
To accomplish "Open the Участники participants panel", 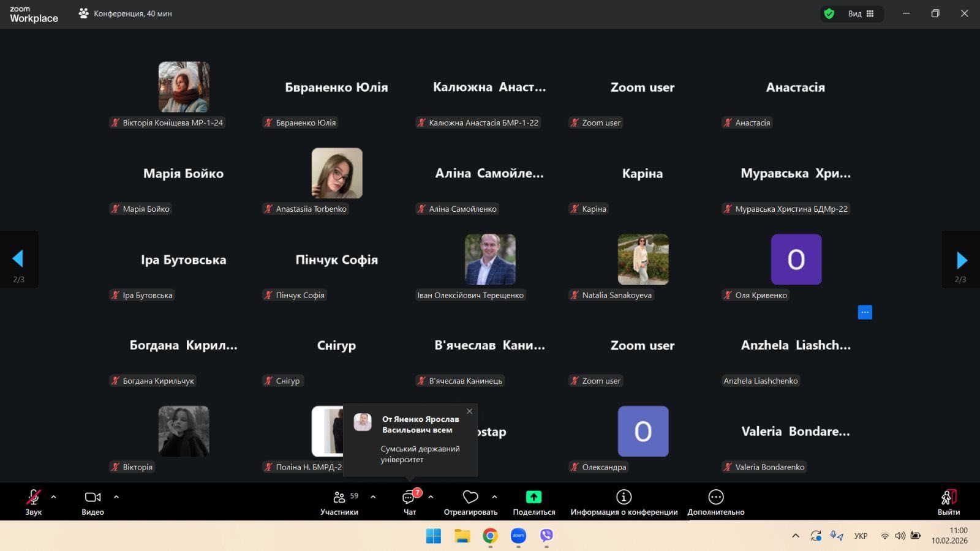I will click(x=339, y=497).
